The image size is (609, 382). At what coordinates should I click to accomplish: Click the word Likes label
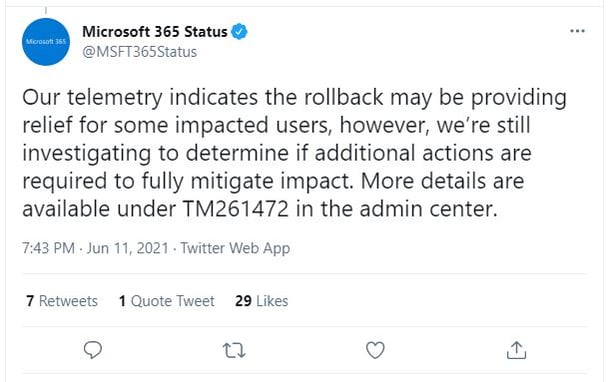click(x=272, y=301)
